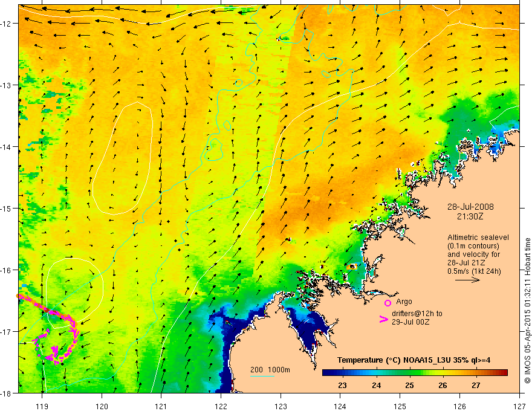
Task: Click the temperature color bar legend
Action: click(x=415, y=373)
